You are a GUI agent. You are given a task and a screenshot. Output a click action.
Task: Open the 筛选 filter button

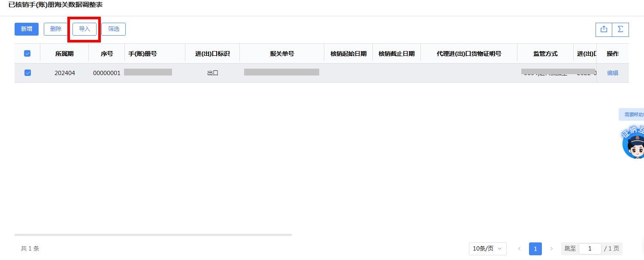(114, 29)
